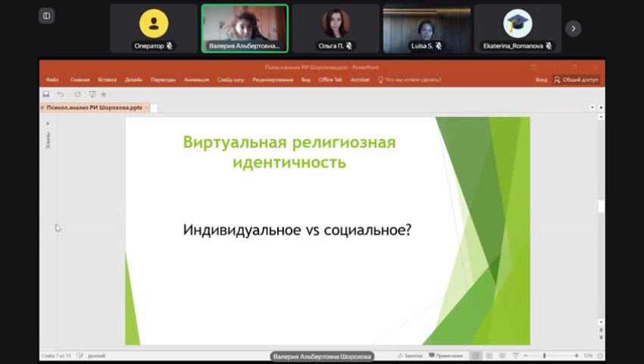Open the Рецензирование ribbon tab
The width and height of the screenshot is (644, 364).
coord(273,80)
